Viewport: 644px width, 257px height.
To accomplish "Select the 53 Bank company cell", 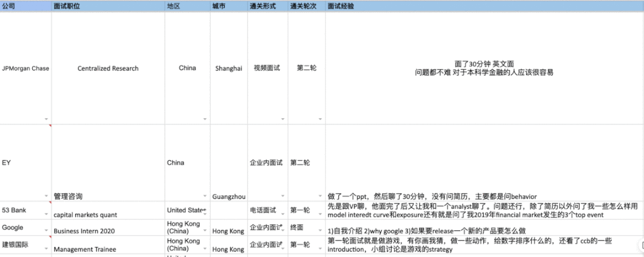I will pos(26,210).
